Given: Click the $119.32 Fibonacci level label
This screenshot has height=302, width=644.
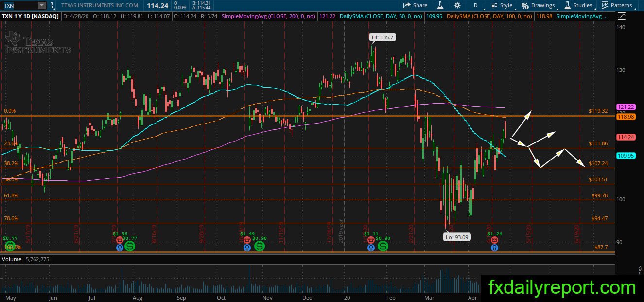Looking at the screenshot, I should tap(598, 111).
